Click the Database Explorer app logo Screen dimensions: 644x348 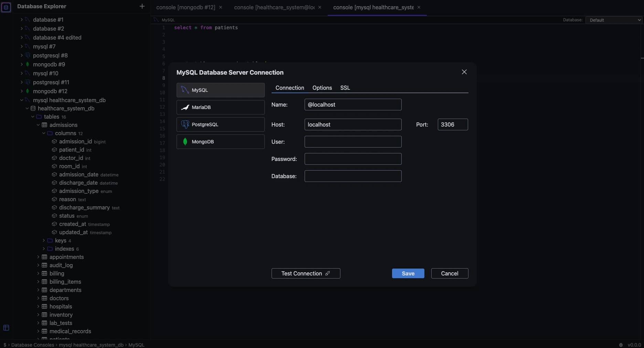[6, 7]
